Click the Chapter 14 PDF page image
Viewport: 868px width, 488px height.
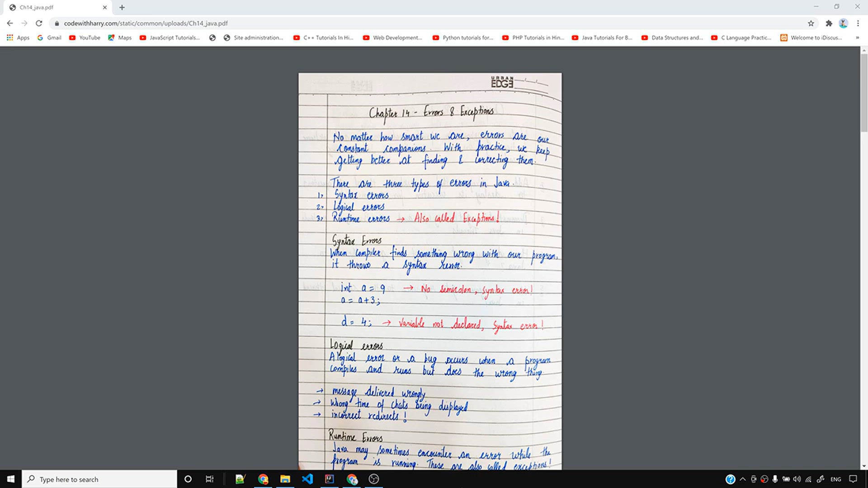(430, 271)
